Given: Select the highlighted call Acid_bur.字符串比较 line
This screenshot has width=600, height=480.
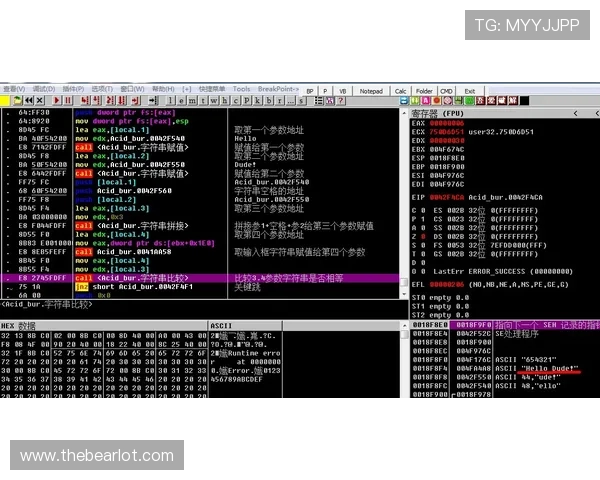Looking at the screenshot, I should (x=150, y=277).
